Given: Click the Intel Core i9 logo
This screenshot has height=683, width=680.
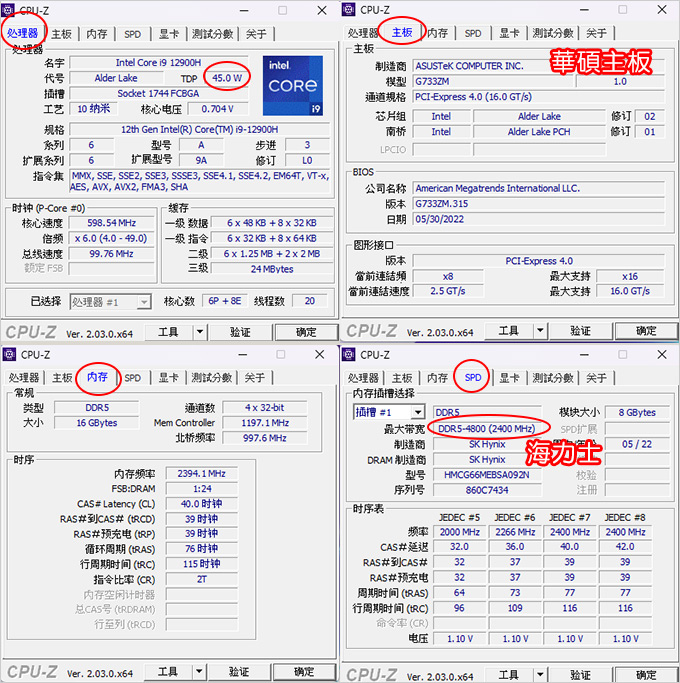Looking at the screenshot, I should tap(293, 85).
